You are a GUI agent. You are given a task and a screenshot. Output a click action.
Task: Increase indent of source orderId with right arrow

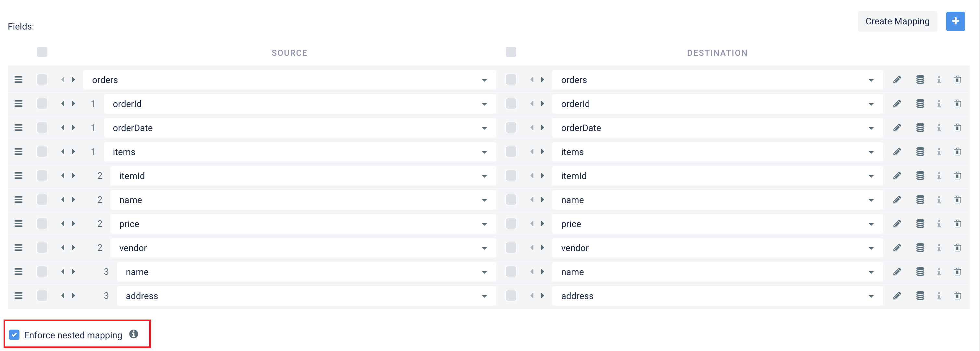pyautogui.click(x=74, y=104)
